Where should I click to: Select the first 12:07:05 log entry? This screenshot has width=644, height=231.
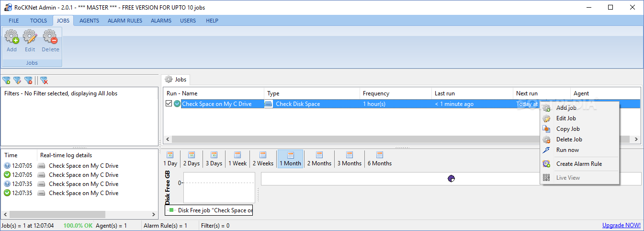(79, 166)
